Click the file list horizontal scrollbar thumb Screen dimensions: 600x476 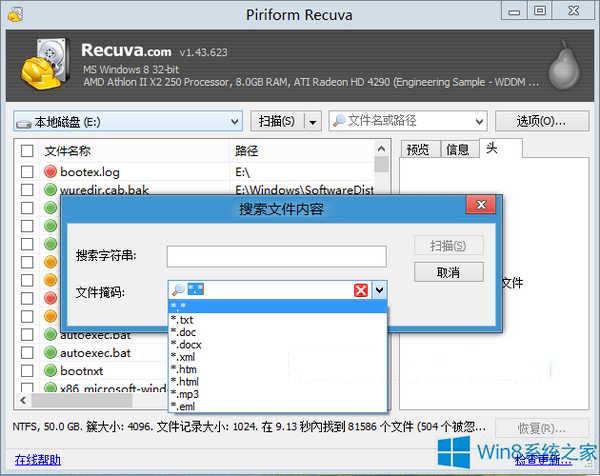click(82, 400)
